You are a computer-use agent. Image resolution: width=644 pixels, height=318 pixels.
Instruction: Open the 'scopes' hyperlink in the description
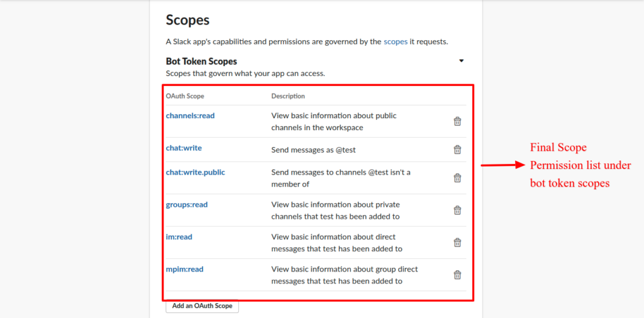coord(396,41)
